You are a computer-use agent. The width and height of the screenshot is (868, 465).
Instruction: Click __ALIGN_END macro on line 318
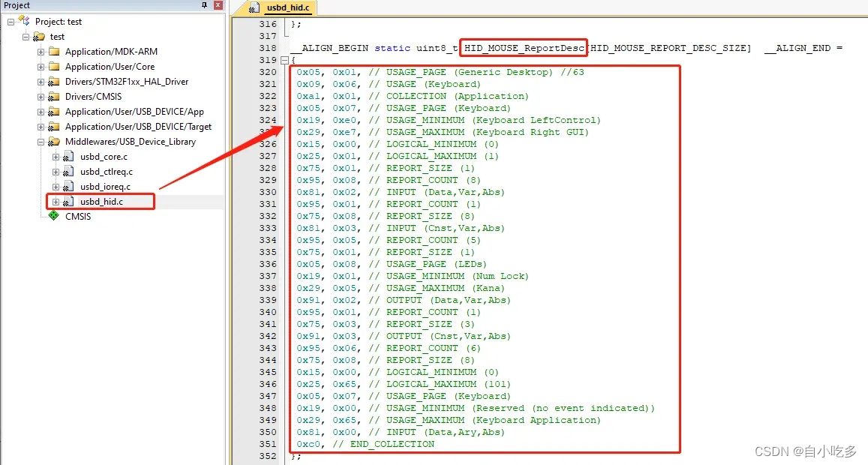[797, 48]
